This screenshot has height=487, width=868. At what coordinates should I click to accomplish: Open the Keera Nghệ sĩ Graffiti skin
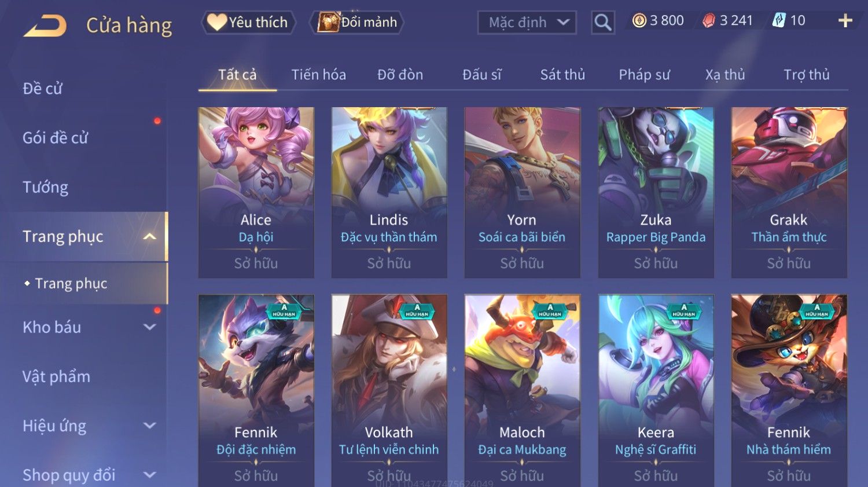pyautogui.click(x=656, y=391)
